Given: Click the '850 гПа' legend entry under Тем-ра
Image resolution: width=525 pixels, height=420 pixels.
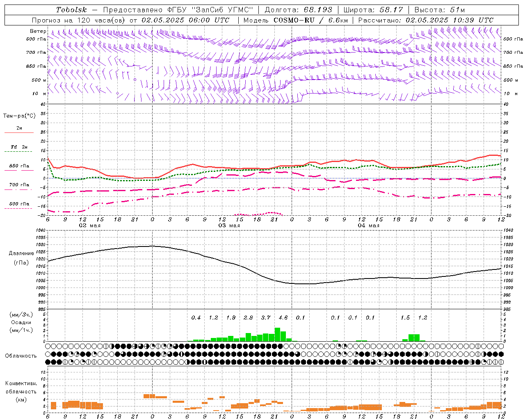Looking at the screenshot, I should point(19,166).
